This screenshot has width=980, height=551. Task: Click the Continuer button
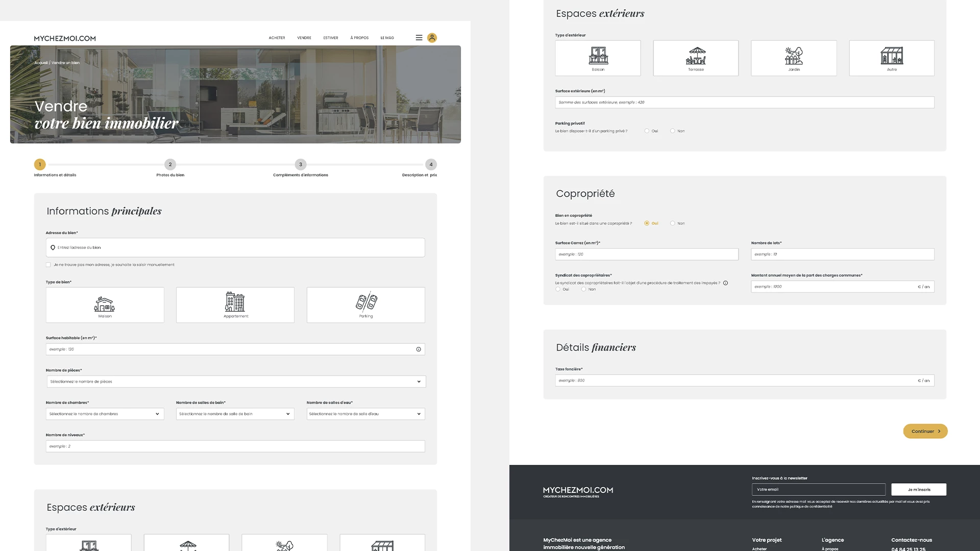tap(925, 431)
